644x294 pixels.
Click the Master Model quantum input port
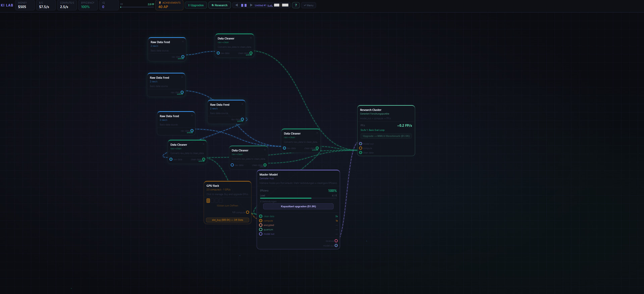261,230
